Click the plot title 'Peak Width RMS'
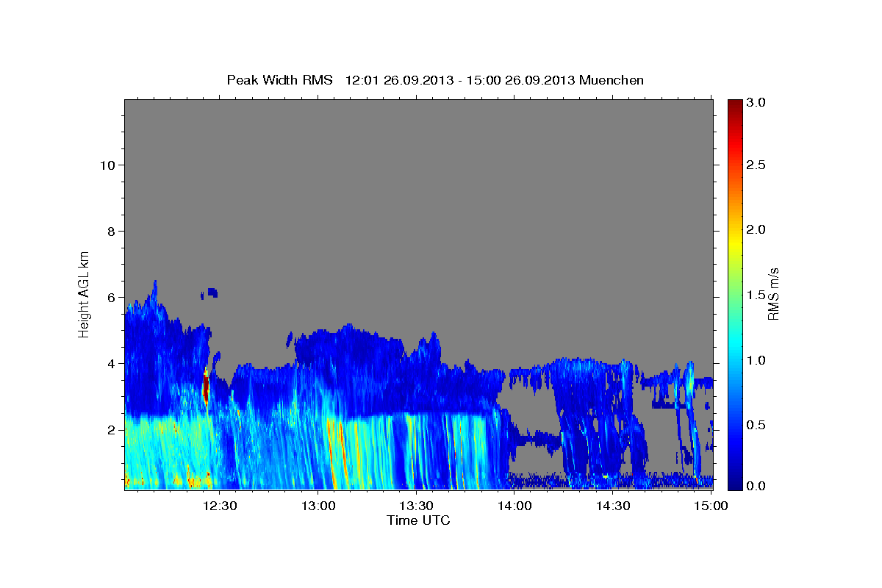 (x=279, y=79)
